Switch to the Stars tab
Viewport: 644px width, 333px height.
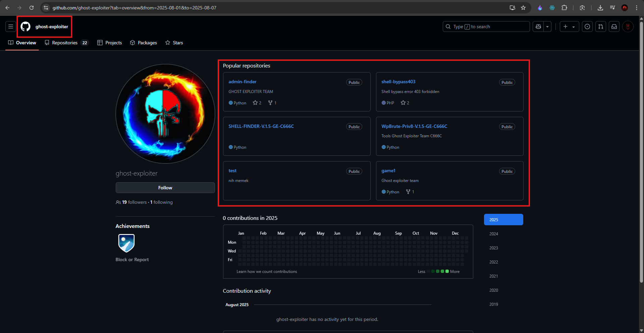[174, 43]
